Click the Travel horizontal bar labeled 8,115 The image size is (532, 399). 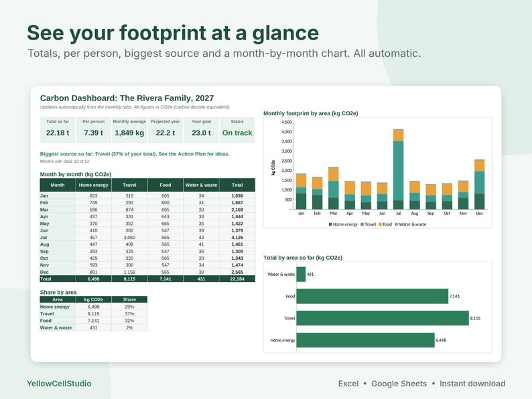click(383, 318)
